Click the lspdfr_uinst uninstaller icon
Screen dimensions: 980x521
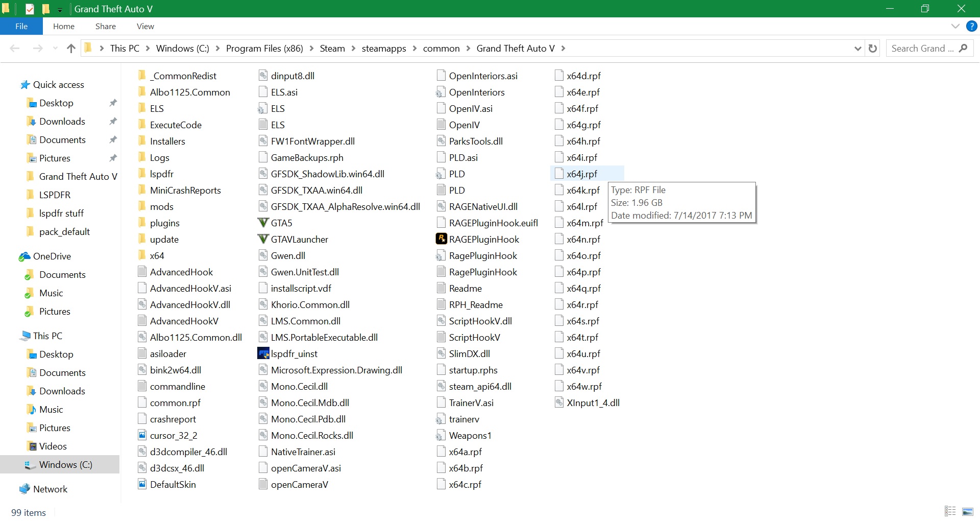(263, 353)
